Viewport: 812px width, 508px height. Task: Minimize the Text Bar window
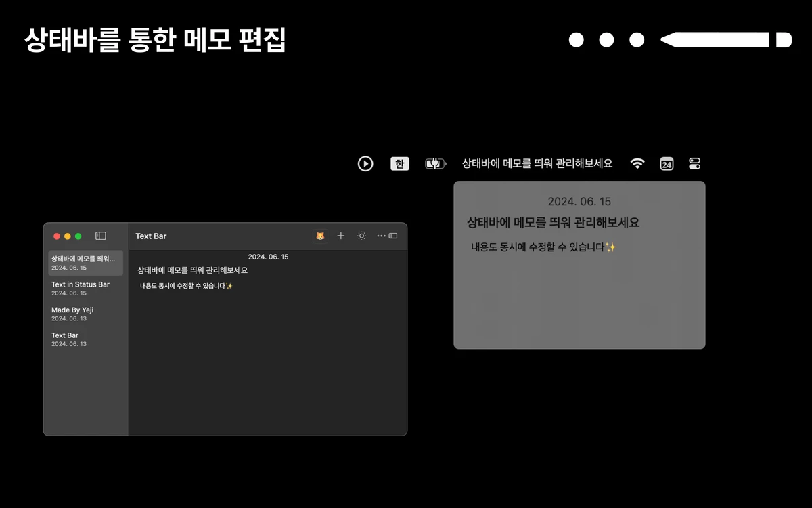click(x=68, y=236)
